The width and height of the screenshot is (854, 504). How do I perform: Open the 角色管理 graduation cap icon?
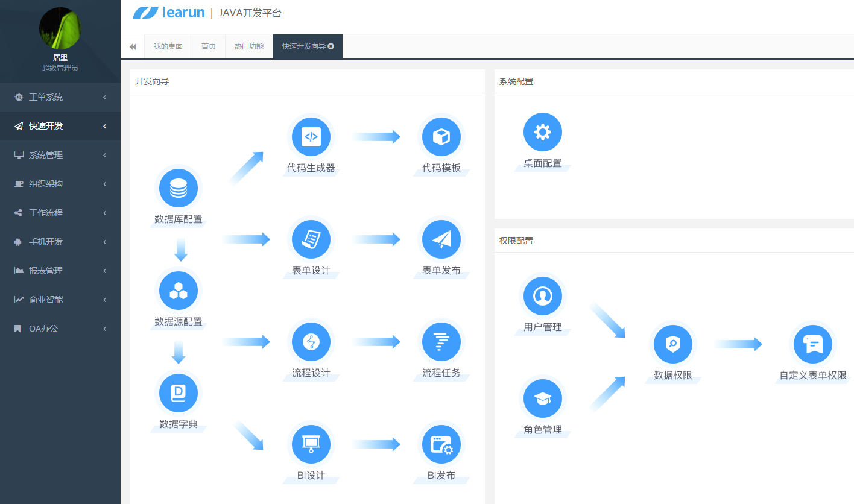click(543, 398)
